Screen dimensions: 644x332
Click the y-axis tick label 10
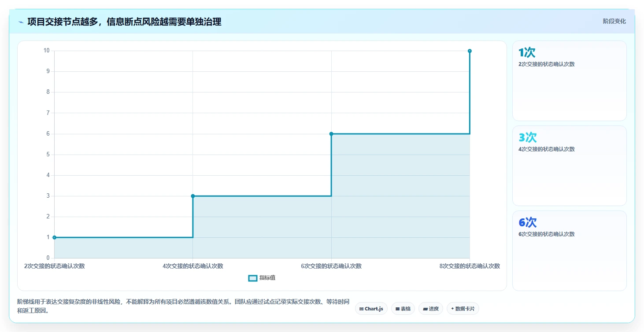click(46, 51)
